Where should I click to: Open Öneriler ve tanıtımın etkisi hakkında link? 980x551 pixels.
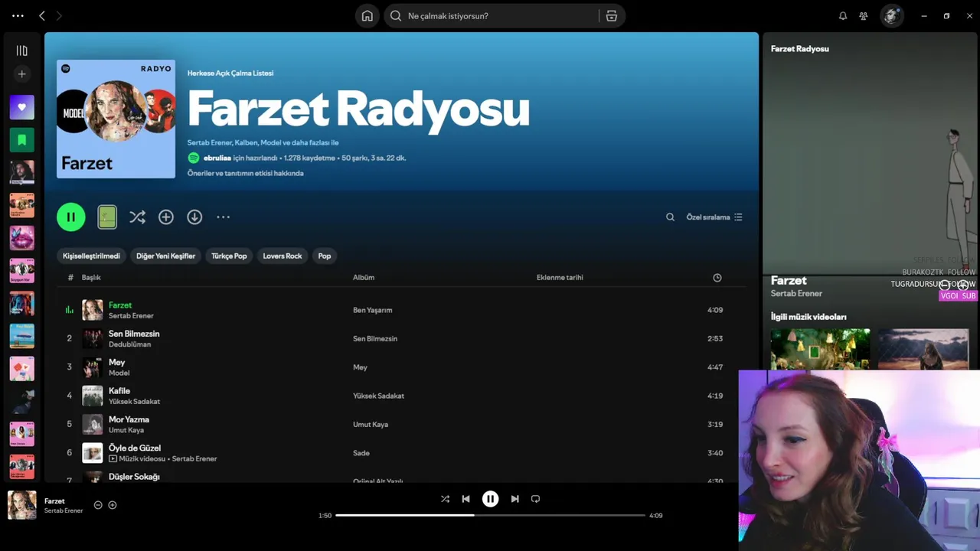pyautogui.click(x=246, y=173)
